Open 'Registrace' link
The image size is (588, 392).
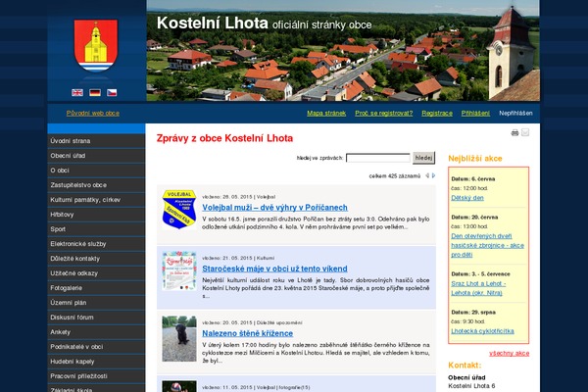[x=437, y=114]
